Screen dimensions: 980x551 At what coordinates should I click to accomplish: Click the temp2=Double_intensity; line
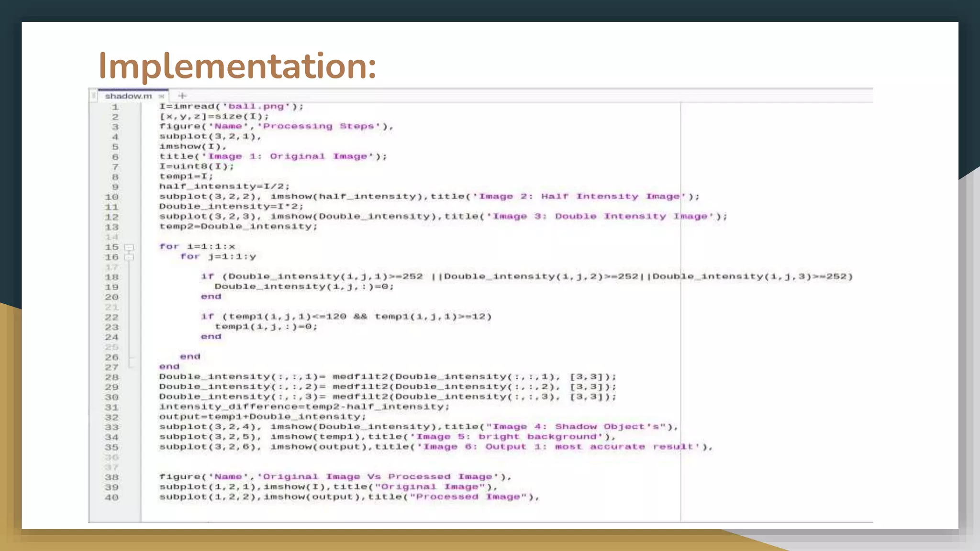pos(238,227)
